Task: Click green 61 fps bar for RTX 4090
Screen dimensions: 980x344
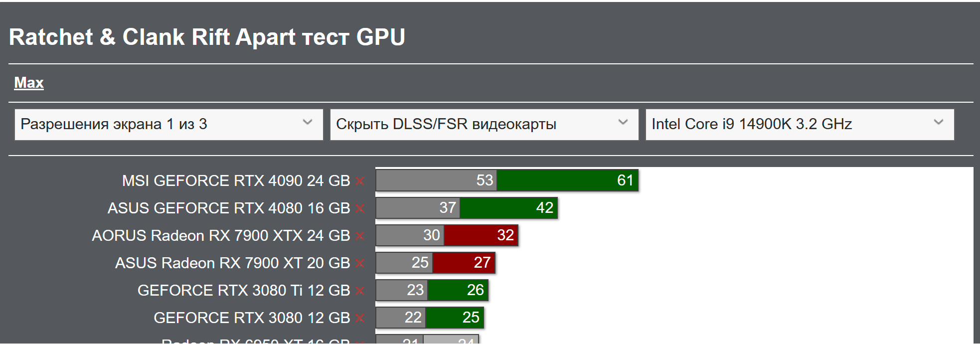Action: [x=567, y=180]
